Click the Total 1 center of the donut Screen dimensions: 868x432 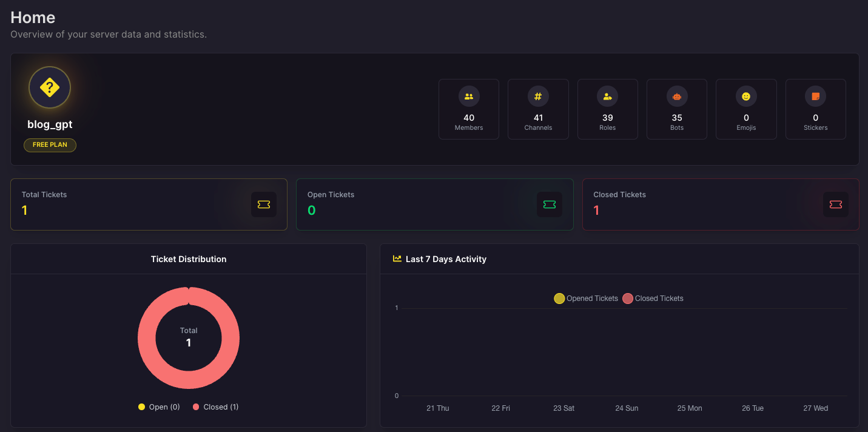(x=189, y=337)
